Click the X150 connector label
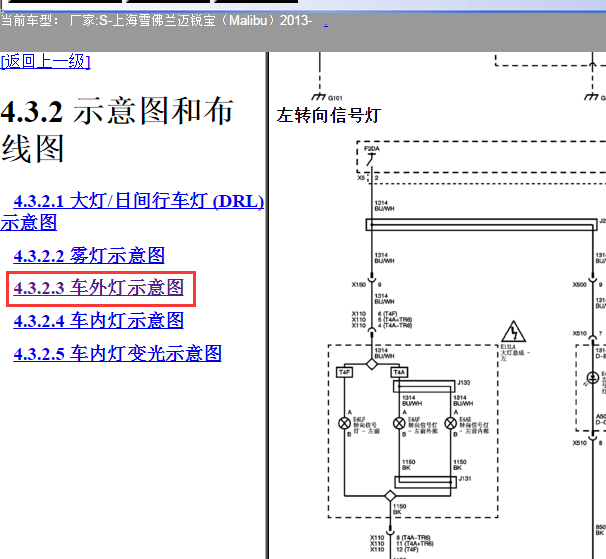This screenshot has height=559, width=606. coord(358,285)
